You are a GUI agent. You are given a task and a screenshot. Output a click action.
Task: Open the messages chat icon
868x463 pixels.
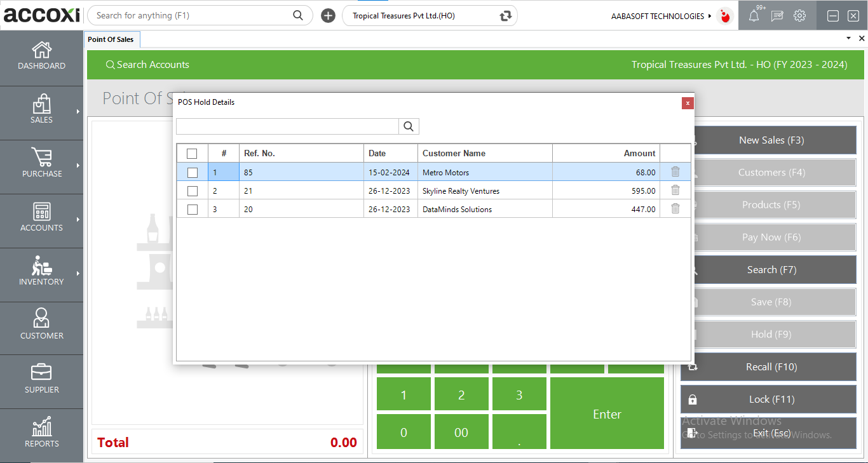pyautogui.click(x=776, y=16)
